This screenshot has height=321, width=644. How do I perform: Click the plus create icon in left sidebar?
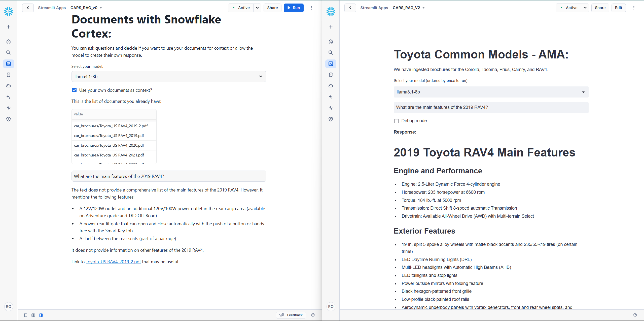pos(9,27)
